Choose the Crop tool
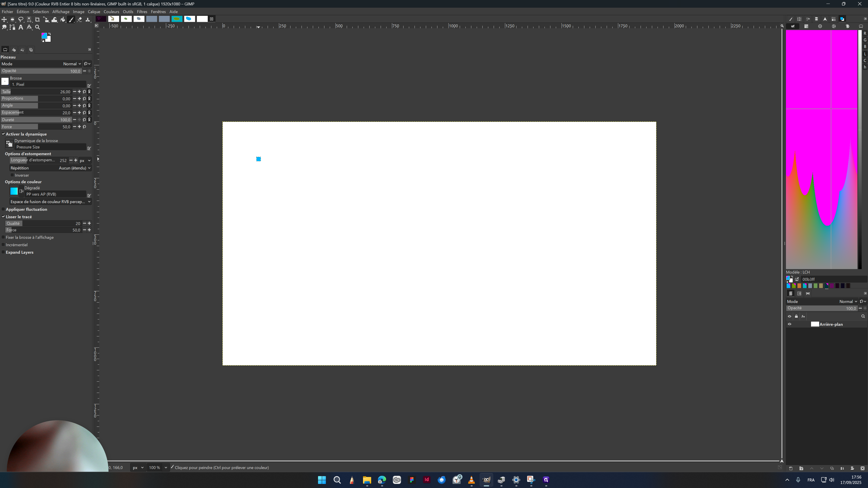This screenshot has height=488, width=868. point(37,19)
